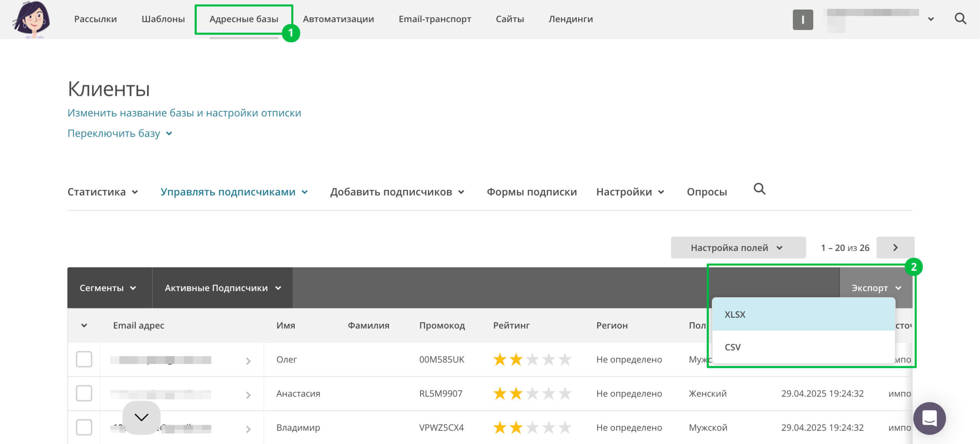Sort by Промокод column header
980x444 pixels.
(x=442, y=325)
